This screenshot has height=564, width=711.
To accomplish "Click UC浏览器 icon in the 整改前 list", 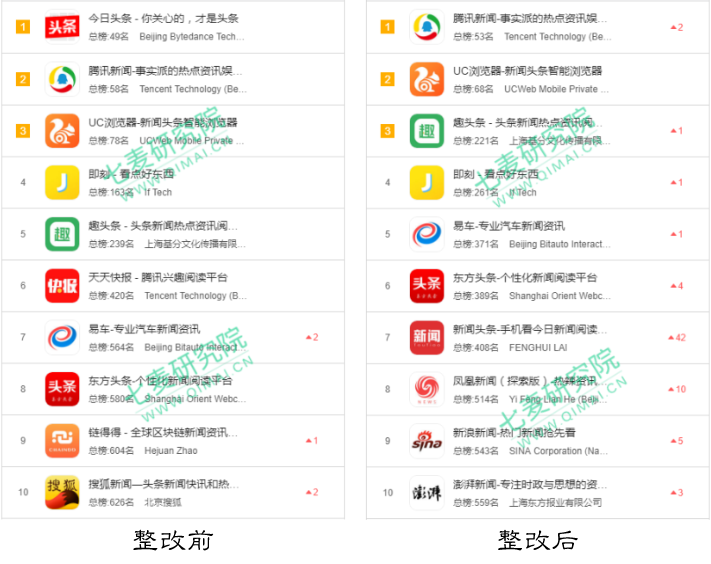I will point(62,131).
